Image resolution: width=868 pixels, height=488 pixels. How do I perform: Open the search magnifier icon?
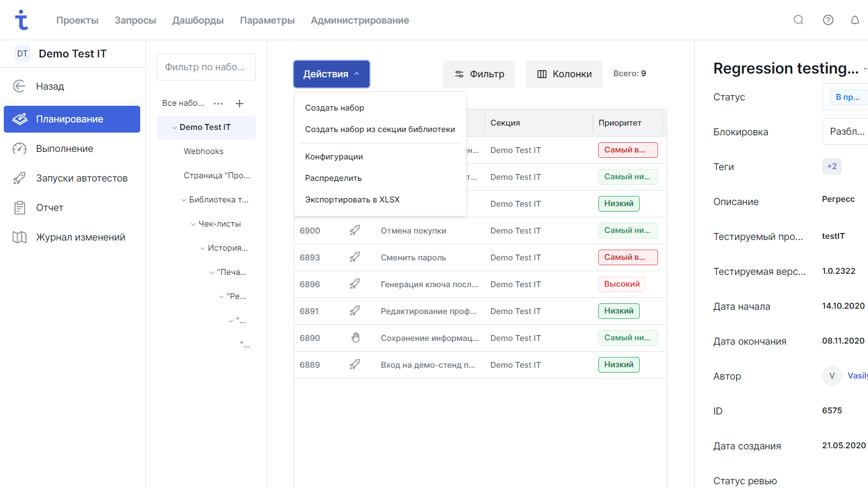pyautogui.click(x=799, y=20)
